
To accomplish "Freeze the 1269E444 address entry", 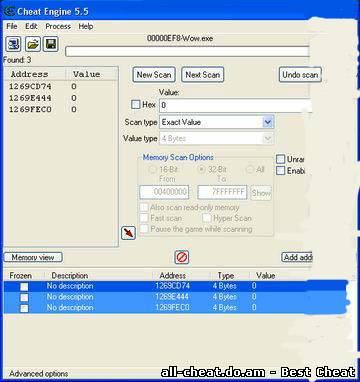I will point(24,297).
